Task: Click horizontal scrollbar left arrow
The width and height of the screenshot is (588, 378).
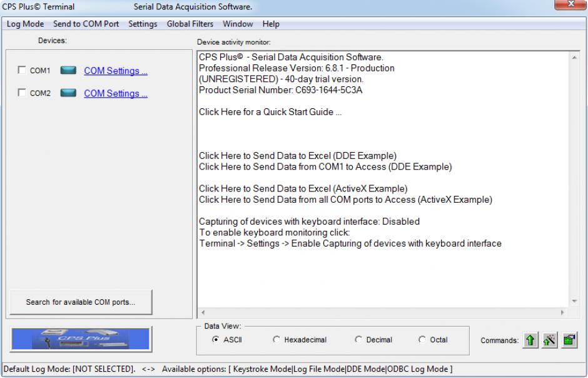Action: pyautogui.click(x=203, y=312)
